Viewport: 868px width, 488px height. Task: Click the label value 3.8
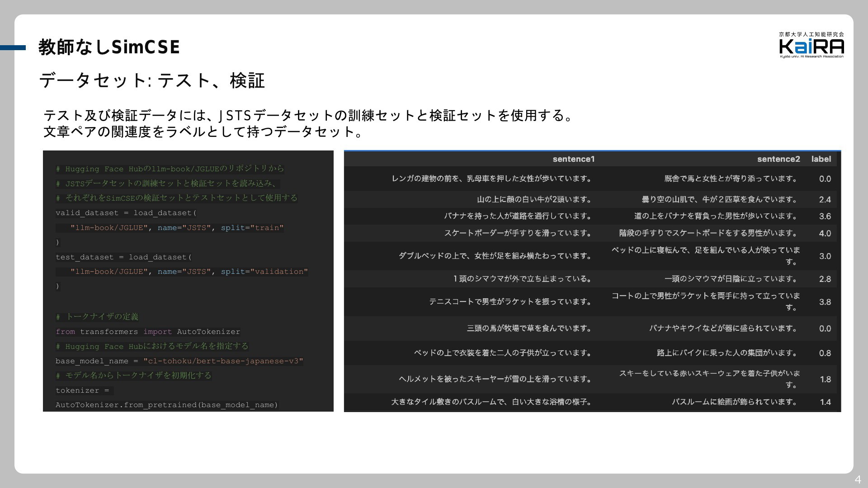(825, 302)
